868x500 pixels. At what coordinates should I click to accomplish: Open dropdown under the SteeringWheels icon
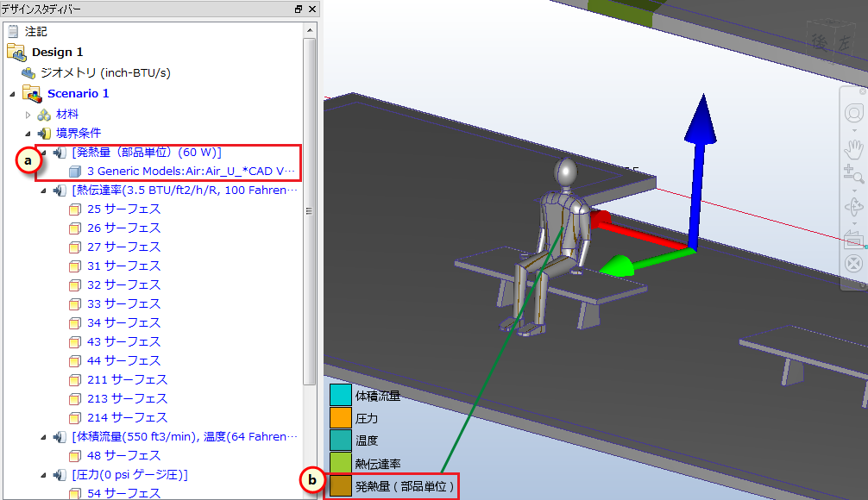coord(854,130)
